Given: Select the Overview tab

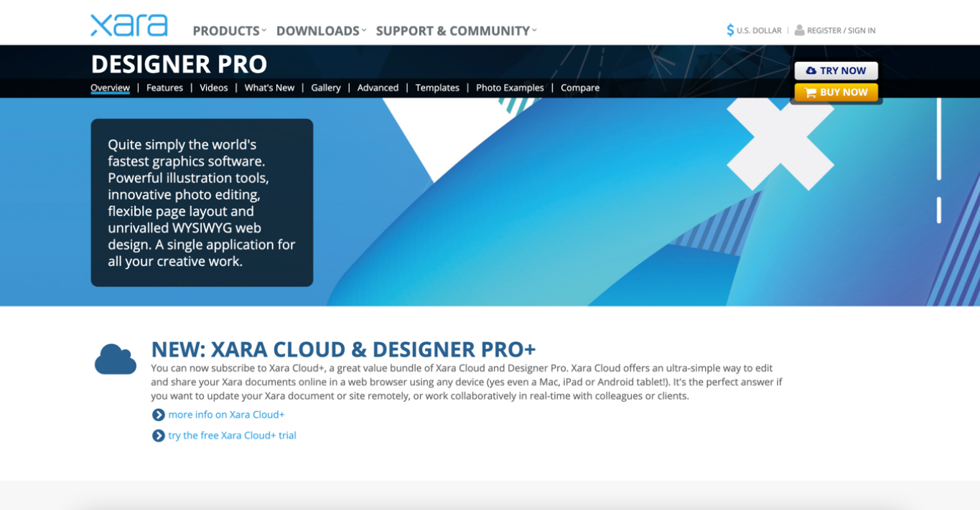Looking at the screenshot, I should coord(110,88).
